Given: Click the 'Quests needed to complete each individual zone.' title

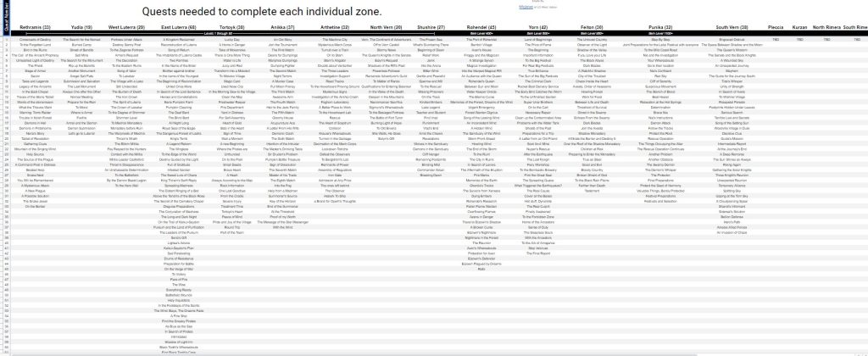Looking at the screenshot, I should 262,12.
